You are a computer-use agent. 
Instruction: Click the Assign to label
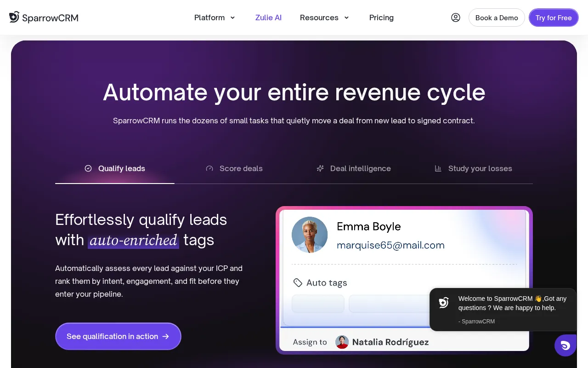[310, 342]
